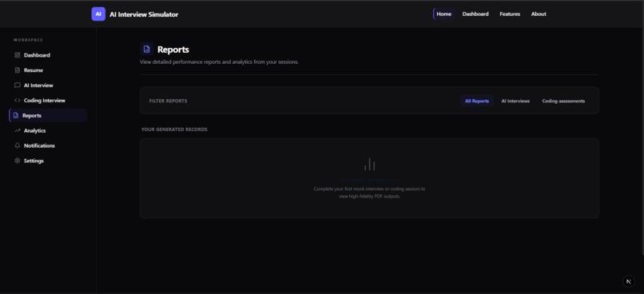This screenshot has width=644, height=294.
Task: Open the AI Interview sidebar link
Action: click(x=48, y=85)
